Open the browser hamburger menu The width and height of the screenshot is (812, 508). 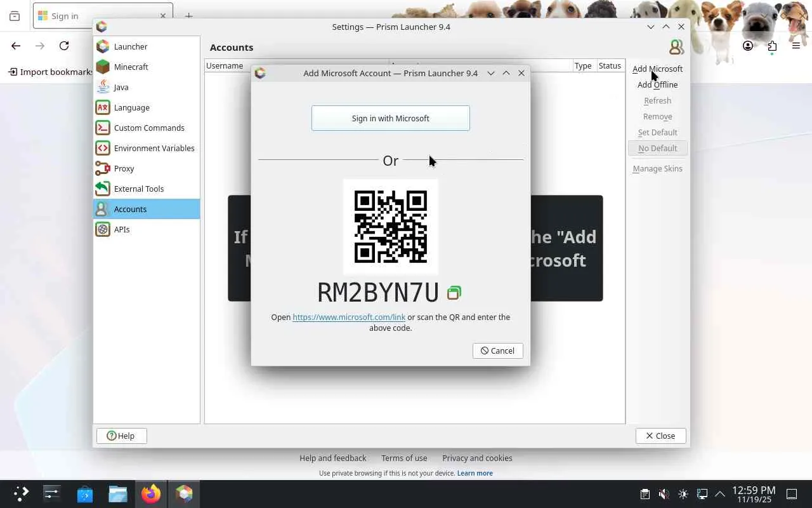(796, 46)
